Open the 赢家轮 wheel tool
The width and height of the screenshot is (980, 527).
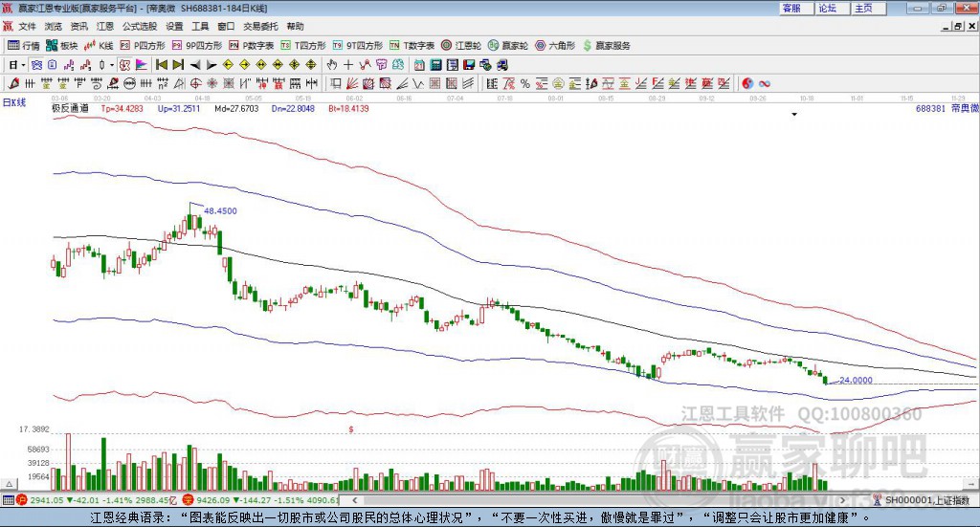coord(508,46)
